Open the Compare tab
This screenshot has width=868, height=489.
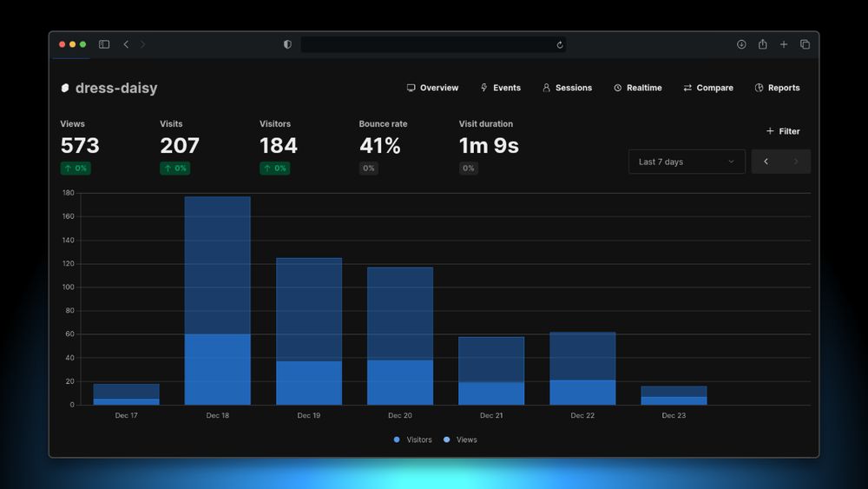(x=708, y=88)
